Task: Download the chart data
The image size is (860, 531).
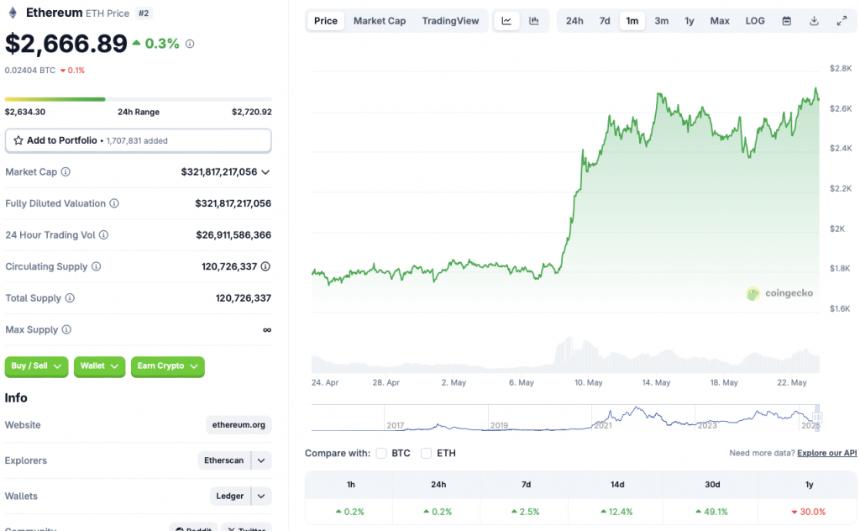Action: click(x=814, y=21)
